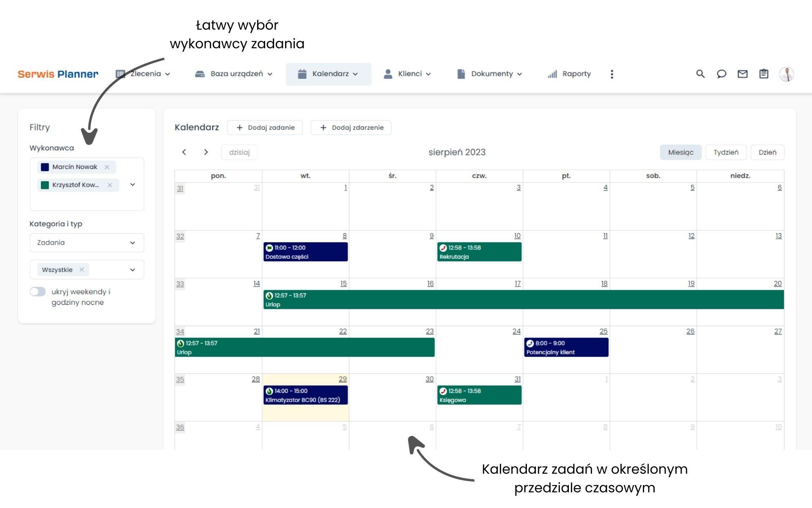This screenshot has height=508, width=812.
Task: Open the Klienci menu
Action: tap(407, 74)
